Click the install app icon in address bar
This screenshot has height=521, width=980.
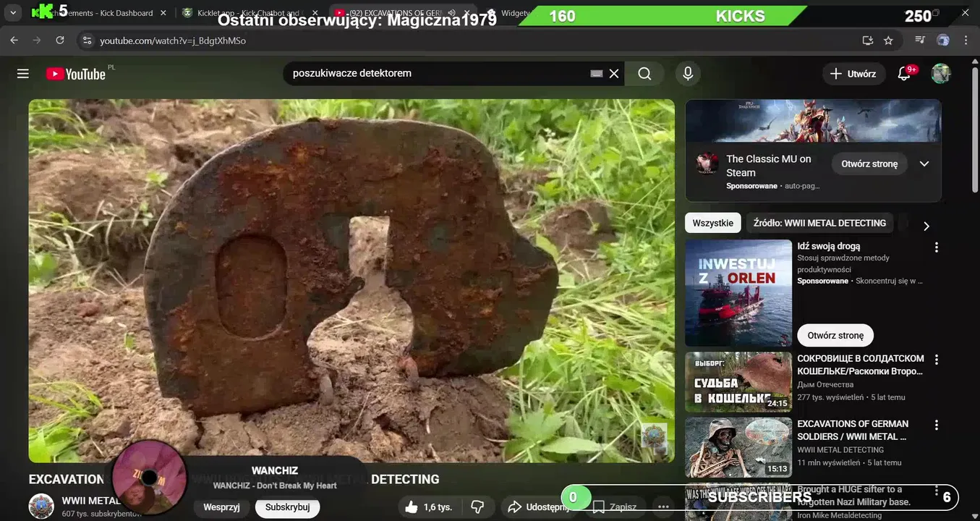(867, 41)
